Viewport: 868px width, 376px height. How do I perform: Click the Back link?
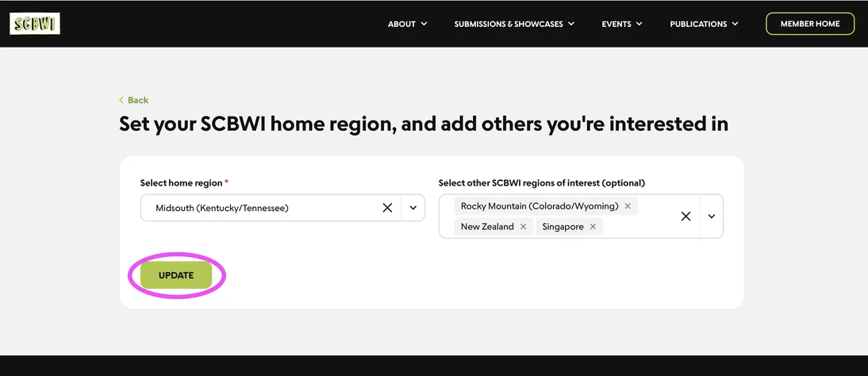pos(133,100)
